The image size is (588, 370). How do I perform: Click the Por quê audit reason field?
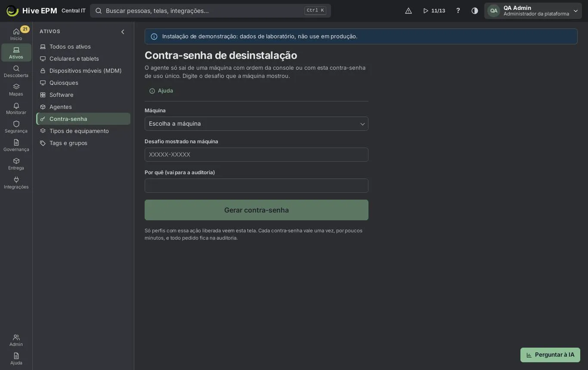click(257, 186)
